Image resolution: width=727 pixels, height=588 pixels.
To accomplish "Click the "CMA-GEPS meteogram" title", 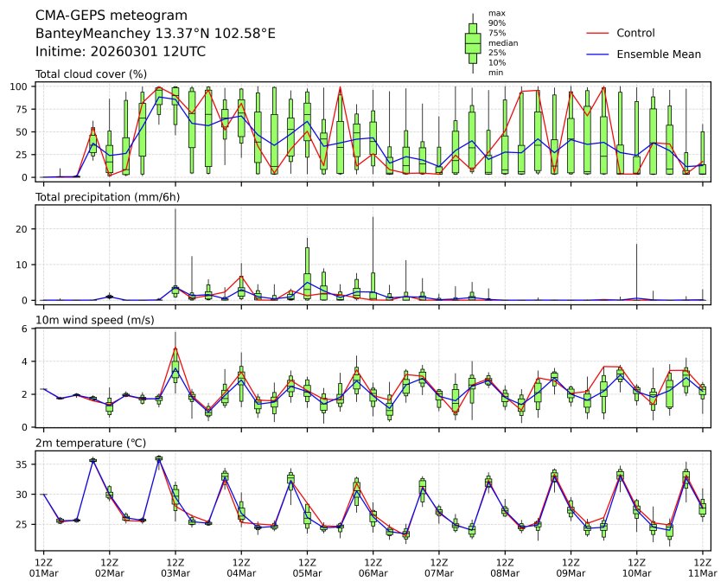I will coord(107,16).
